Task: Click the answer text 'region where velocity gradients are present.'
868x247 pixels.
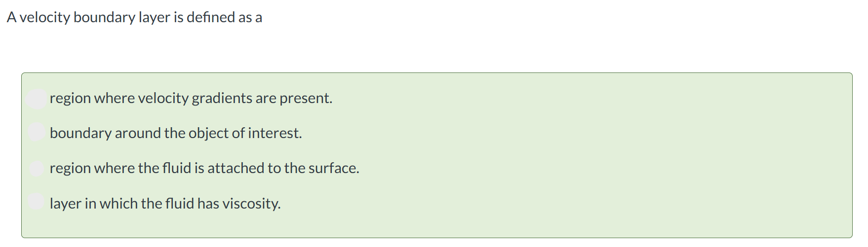Action: pos(191,99)
